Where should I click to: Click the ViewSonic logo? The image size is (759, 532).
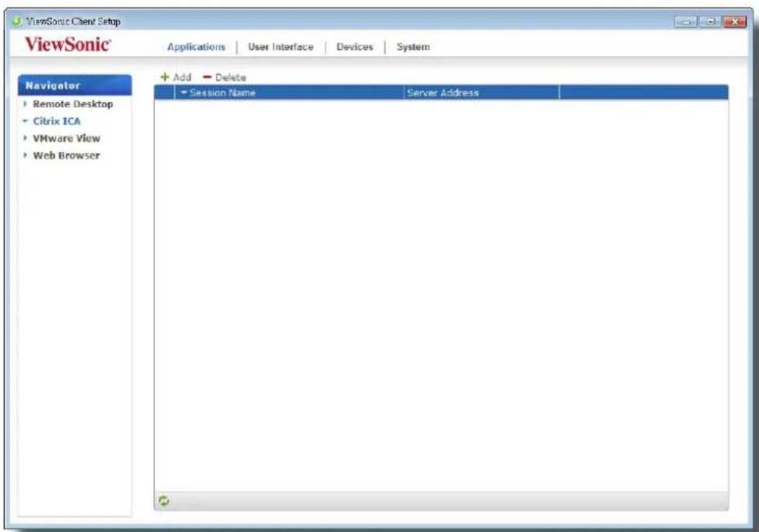(x=68, y=44)
